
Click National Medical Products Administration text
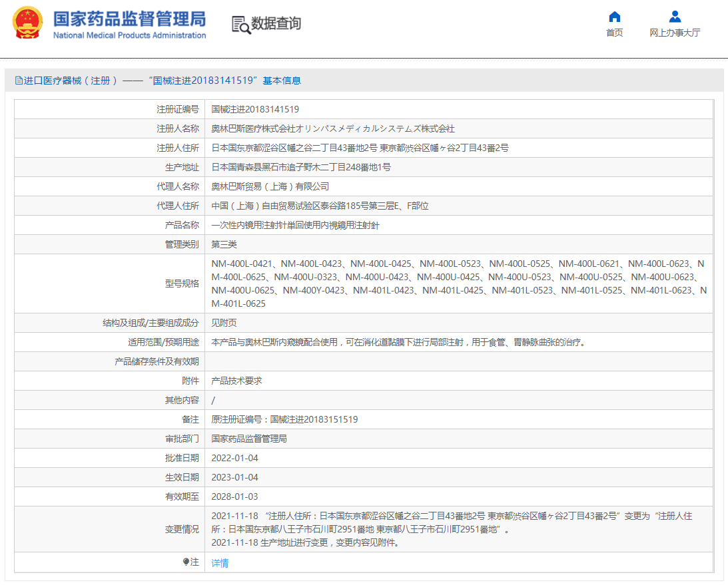click(129, 35)
